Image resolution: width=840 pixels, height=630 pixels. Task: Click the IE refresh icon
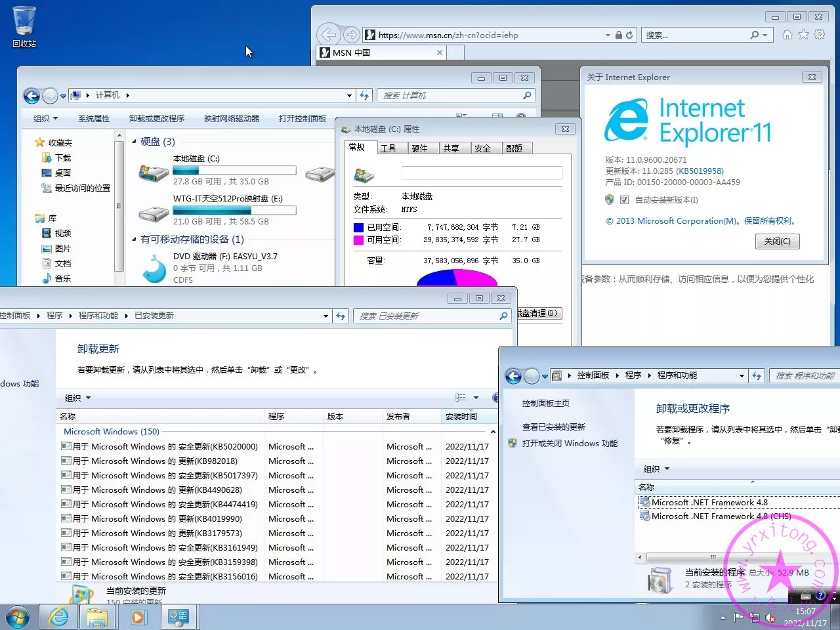click(629, 35)
